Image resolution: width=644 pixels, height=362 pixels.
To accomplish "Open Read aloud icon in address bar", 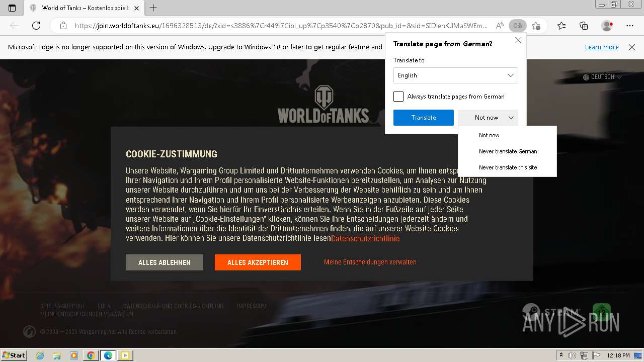I will 500,26.
